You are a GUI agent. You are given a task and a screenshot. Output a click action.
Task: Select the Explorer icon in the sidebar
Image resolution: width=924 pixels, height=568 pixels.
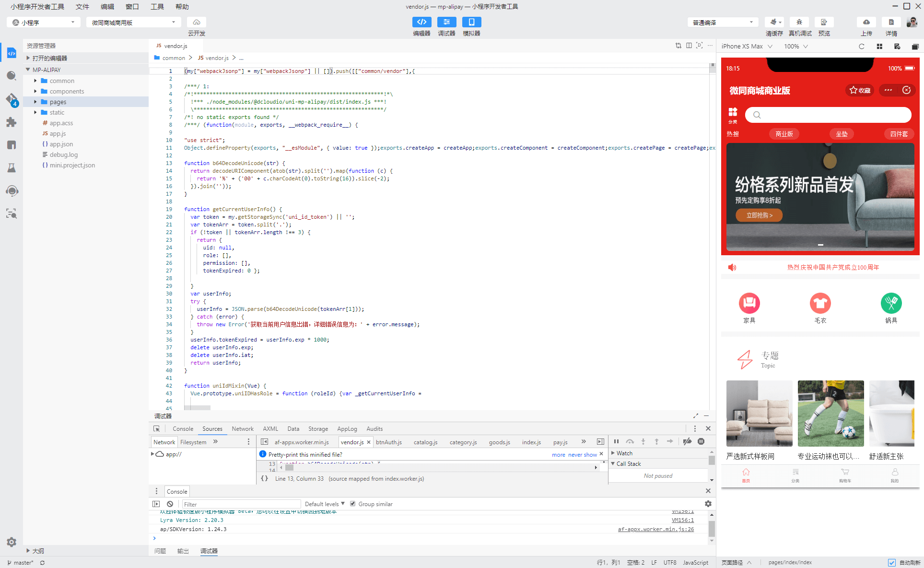click(12, 53)
